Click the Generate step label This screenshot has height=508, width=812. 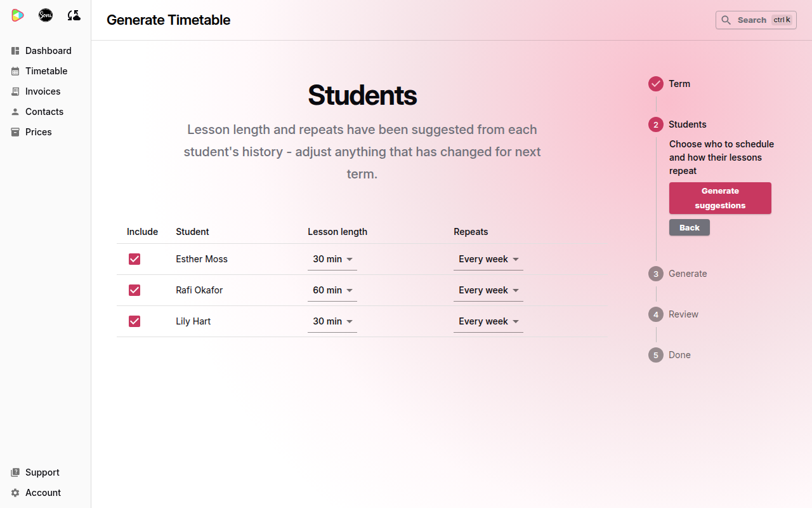688,274
